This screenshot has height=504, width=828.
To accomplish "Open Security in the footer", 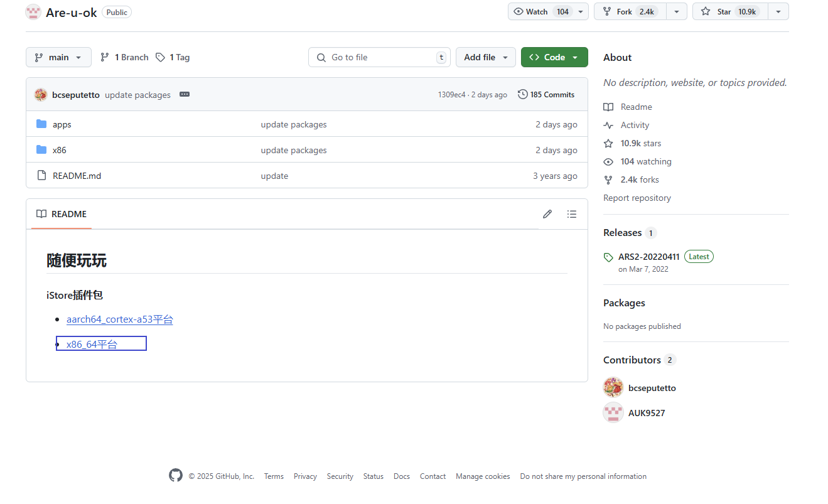I will [x=340, y=476].
